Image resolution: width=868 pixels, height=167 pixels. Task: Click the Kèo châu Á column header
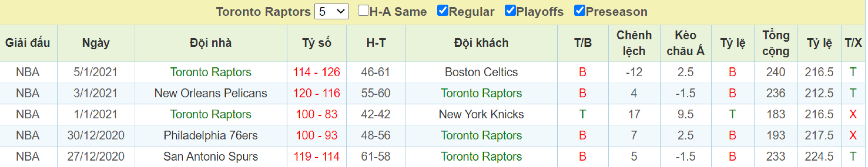[x=685, y=43]
